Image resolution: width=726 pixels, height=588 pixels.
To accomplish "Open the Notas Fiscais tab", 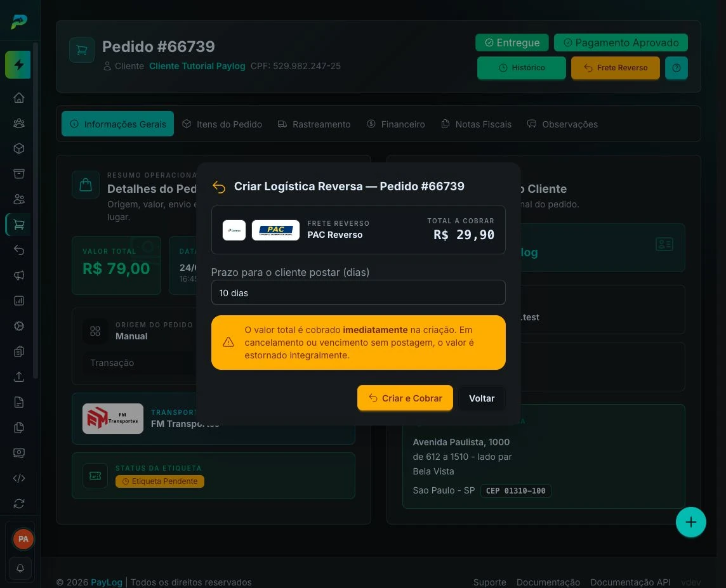I will [477, 124].
